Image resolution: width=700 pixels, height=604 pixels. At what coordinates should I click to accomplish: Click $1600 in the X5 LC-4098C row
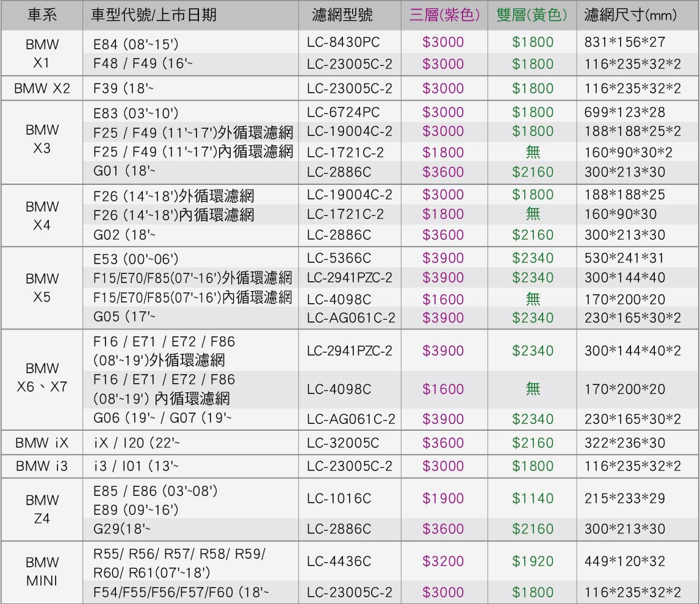point(443,299)
